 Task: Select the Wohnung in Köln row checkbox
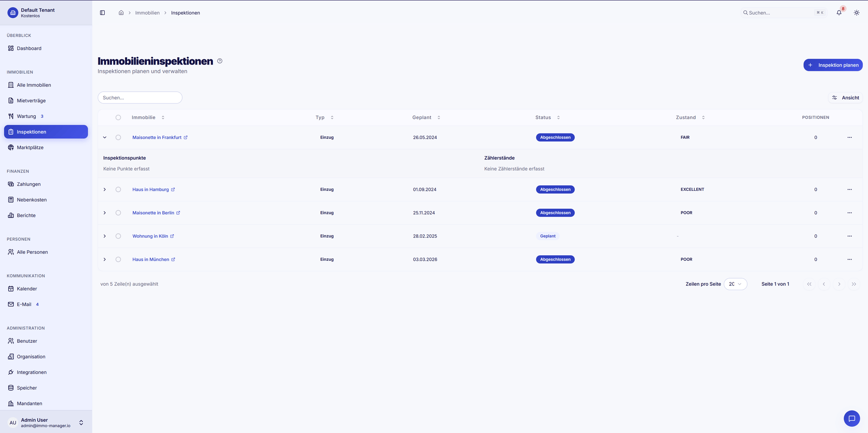(118, 236)
